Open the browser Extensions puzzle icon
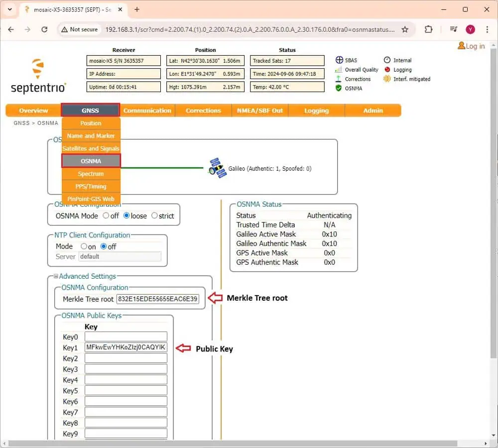The image size is (498, 448). coord(428,29)
